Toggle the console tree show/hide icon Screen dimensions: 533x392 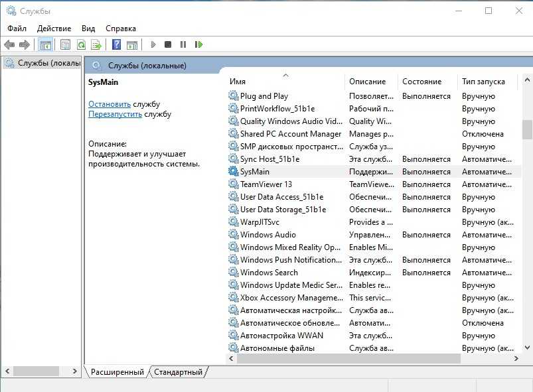(x=45, y=44)
